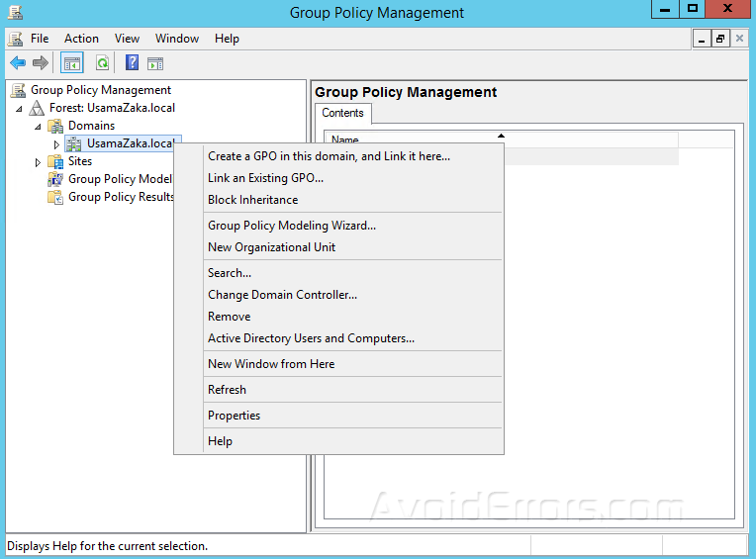Open the Action menu in menu bar

[x=81, y=39]
